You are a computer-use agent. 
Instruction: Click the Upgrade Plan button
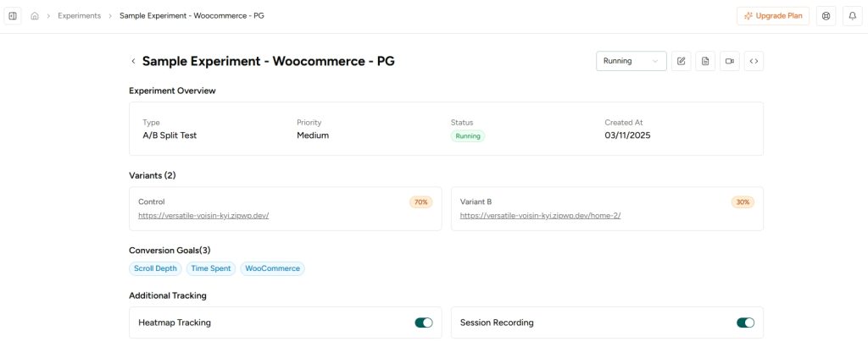[x=772, y=16]
